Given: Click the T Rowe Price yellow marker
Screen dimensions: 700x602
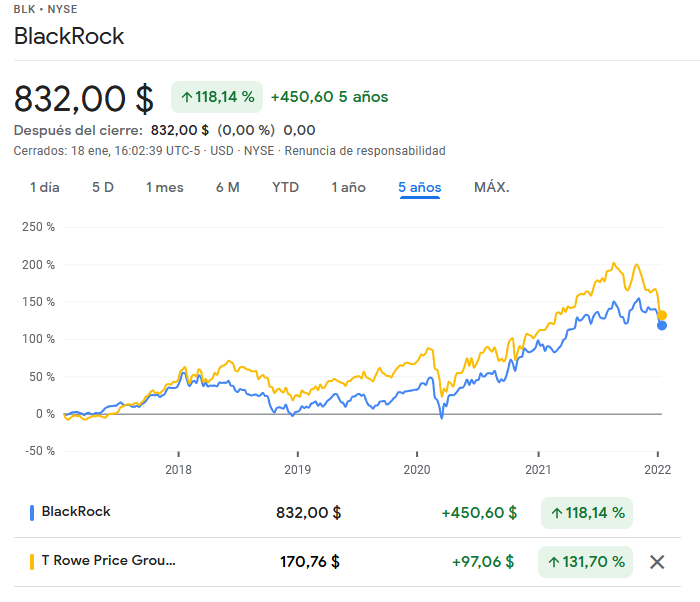Looking at the screenshot, I should (x=31, y=562).
